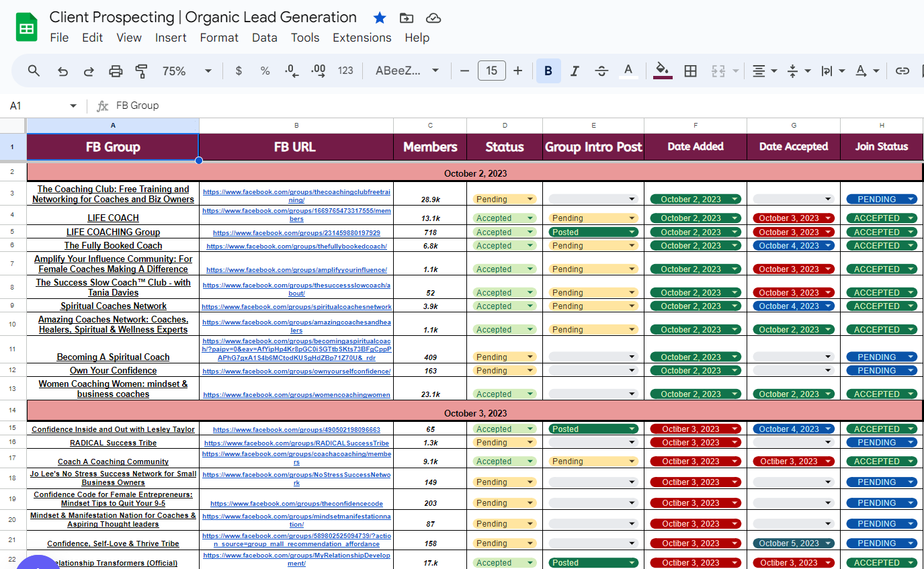Toggle strikethrough formatting
This screenshot has width=924, height=569.
pyautogui.click(x=601, y=71)
